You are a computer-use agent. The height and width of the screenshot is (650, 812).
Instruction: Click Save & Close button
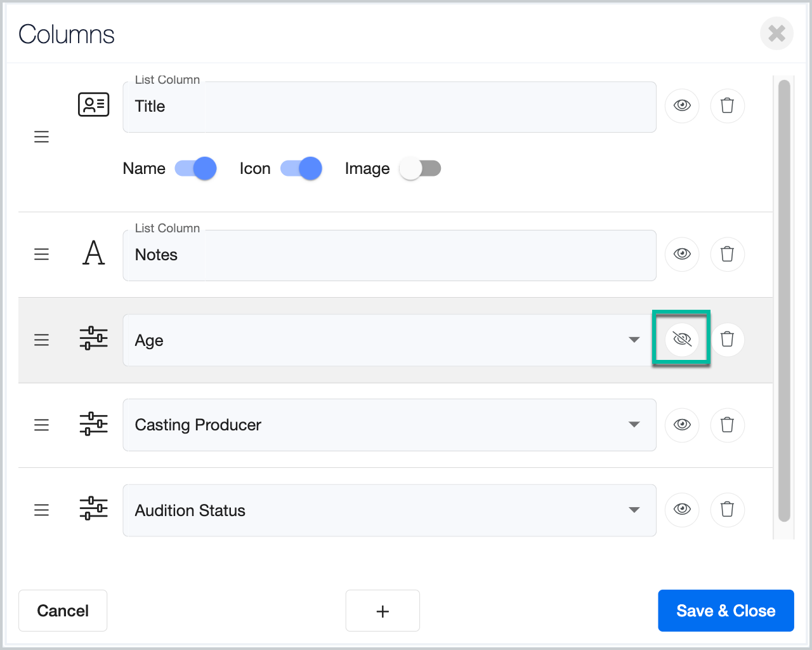point(726,611)
